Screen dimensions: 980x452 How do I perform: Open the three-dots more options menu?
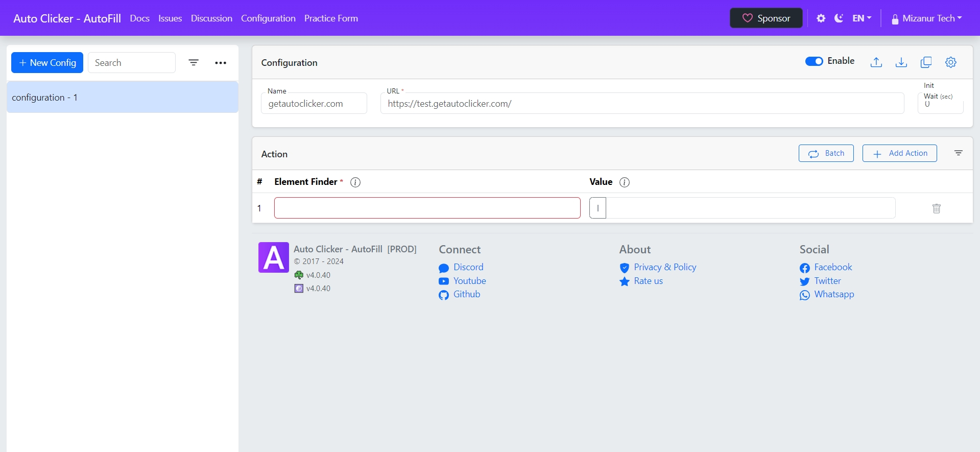tap(221, 63)
